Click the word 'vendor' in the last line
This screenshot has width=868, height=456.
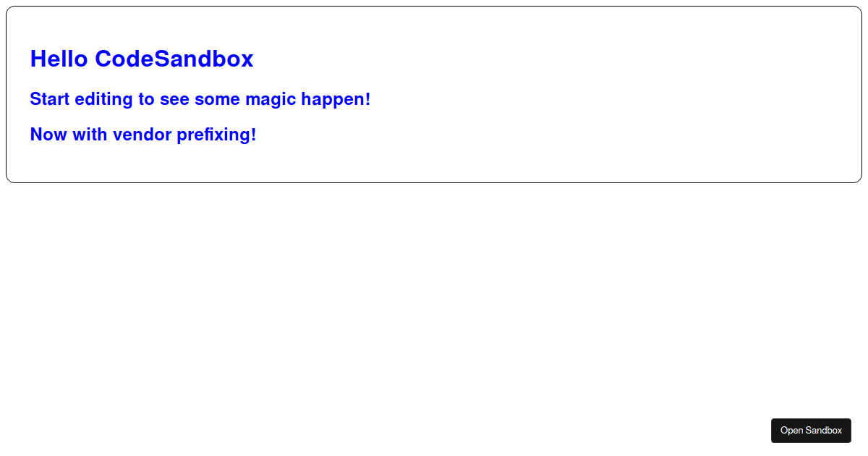pos(142,135)
